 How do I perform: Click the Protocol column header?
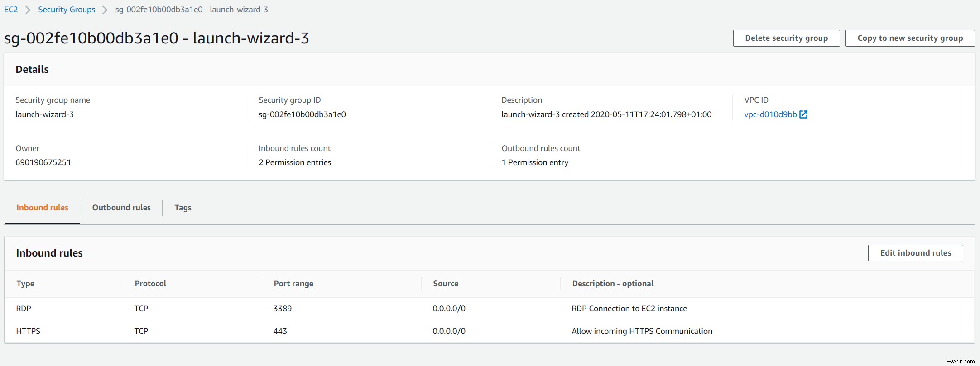tap(150, 284)
